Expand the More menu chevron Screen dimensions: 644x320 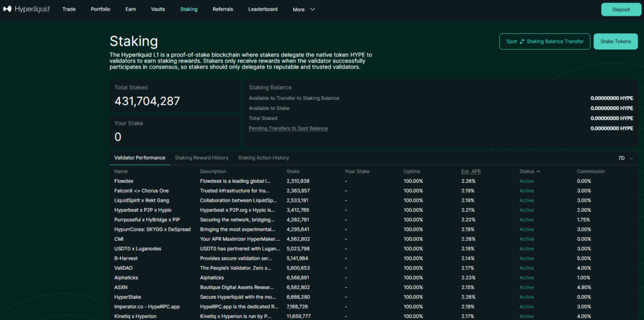[x=313, y=9]
